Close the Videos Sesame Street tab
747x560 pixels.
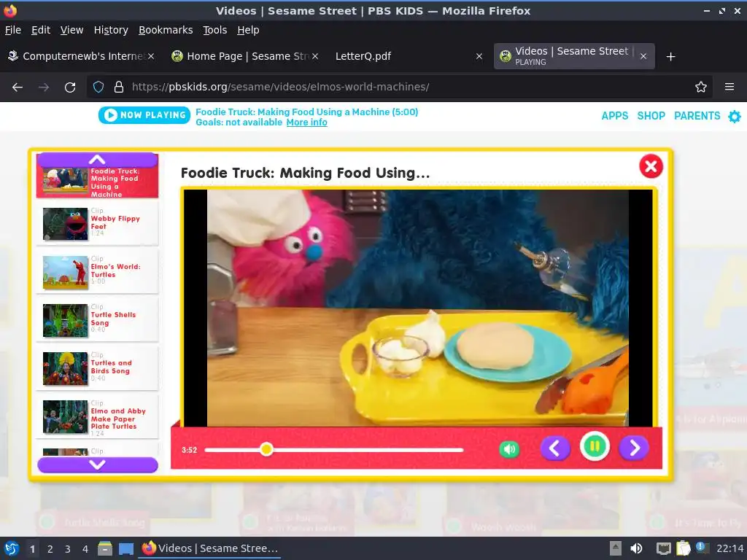point(643,56)
